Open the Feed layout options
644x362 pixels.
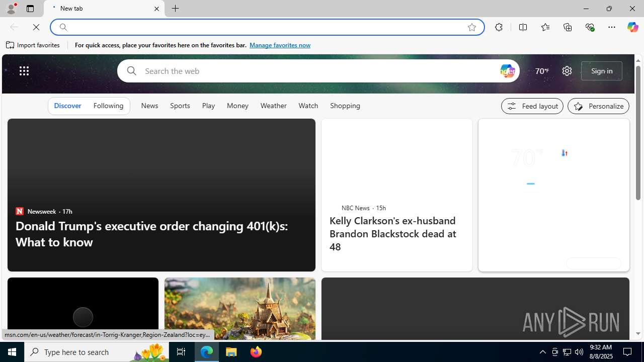point(532,106)
